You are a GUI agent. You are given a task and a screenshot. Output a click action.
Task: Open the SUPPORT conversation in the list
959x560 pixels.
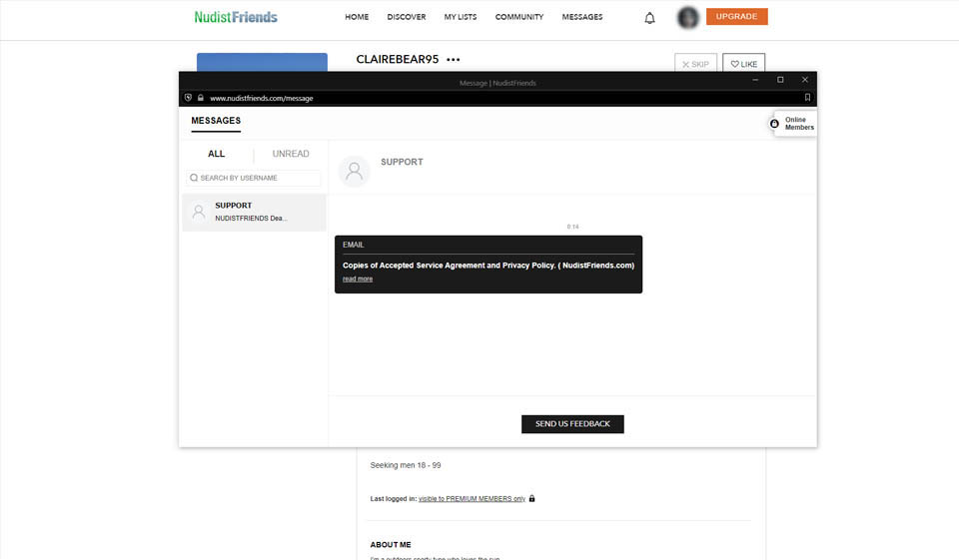254,212
